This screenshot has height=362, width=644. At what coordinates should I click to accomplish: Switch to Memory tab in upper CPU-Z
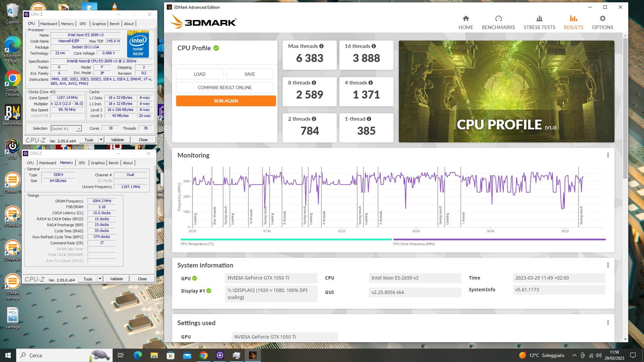point(67,24)
